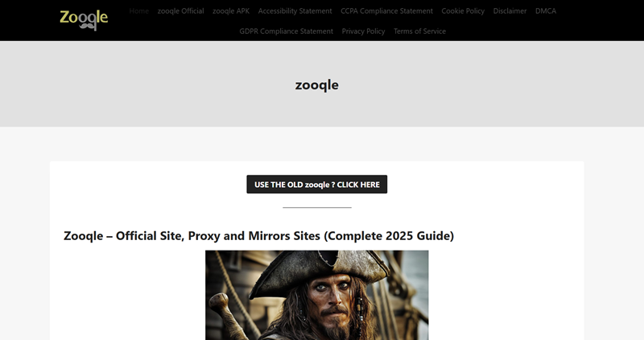Open the CCPA Compliance Statement link

point(386,11)
